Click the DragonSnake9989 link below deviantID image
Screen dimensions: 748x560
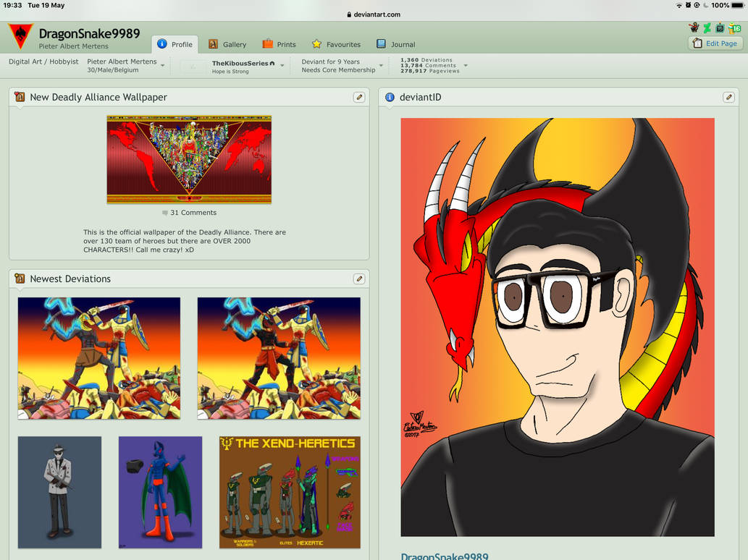tap(444, 556)
